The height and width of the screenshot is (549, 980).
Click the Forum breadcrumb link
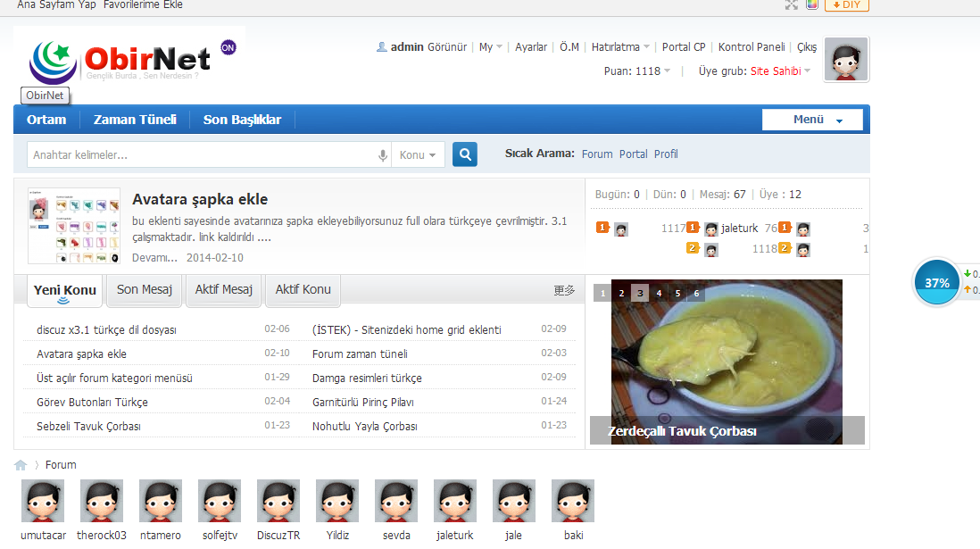[x=61, y=464]
